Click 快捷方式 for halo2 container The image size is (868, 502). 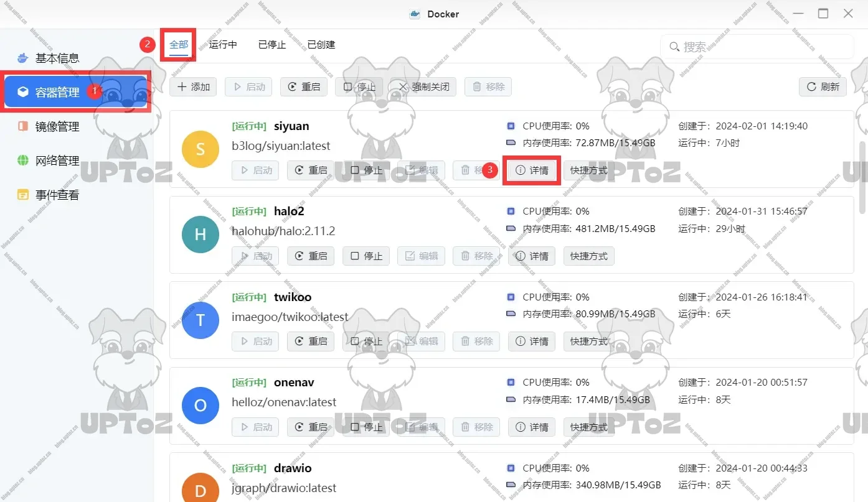(589, 256)
